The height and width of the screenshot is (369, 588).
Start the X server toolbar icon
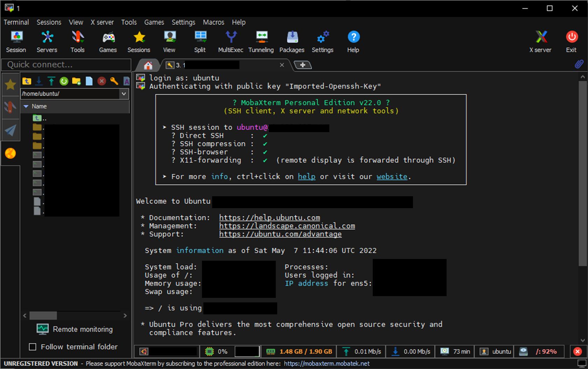540,42
